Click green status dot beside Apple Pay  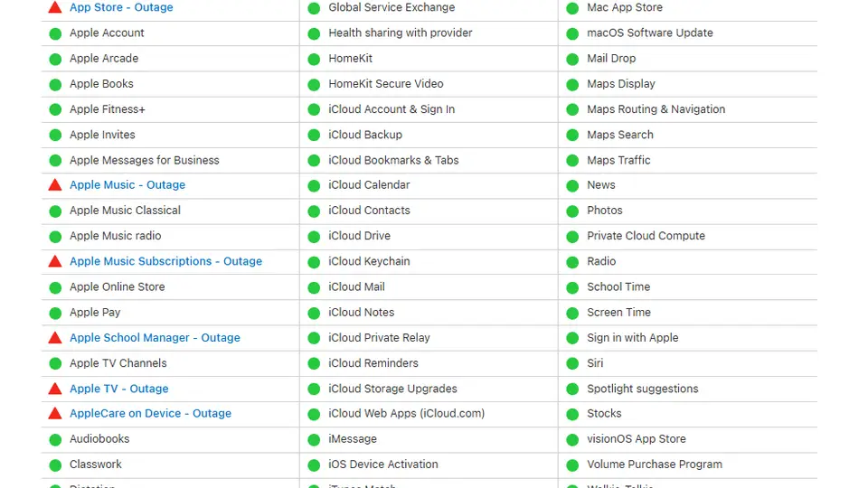click(55, 314)
